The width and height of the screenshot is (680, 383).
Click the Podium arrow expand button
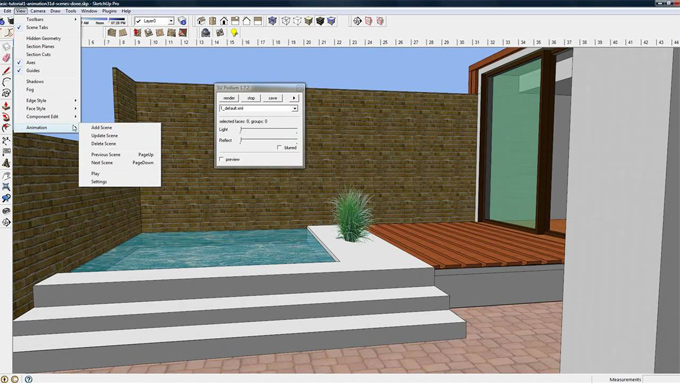[294, 98]
